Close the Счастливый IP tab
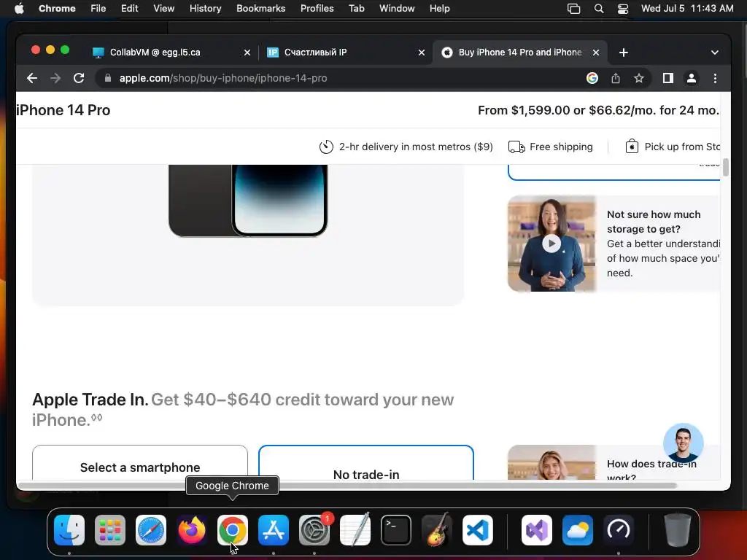This screenshot has width=747, height=560. pos(422,52)
